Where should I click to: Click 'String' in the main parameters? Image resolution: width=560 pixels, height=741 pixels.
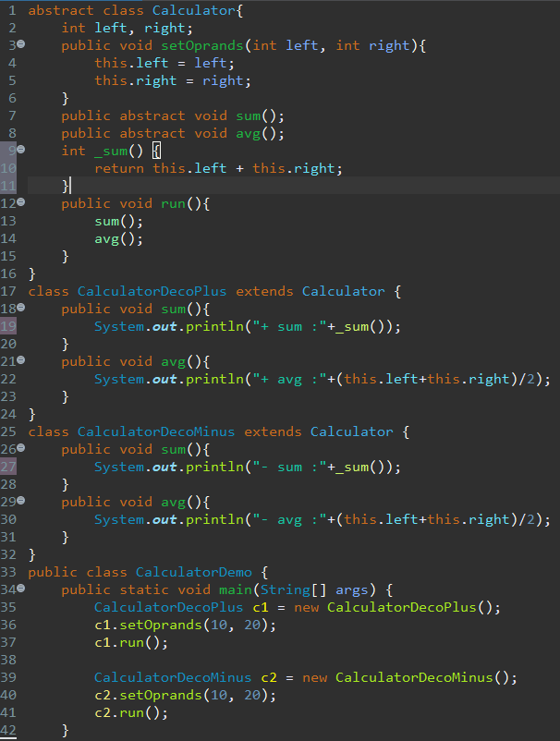[x=286, y=590]
